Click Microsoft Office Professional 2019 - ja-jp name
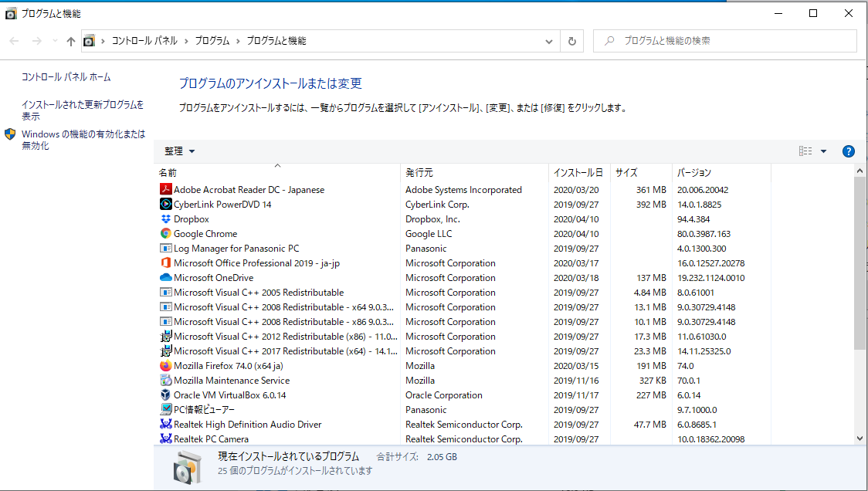 pos(257,263)
